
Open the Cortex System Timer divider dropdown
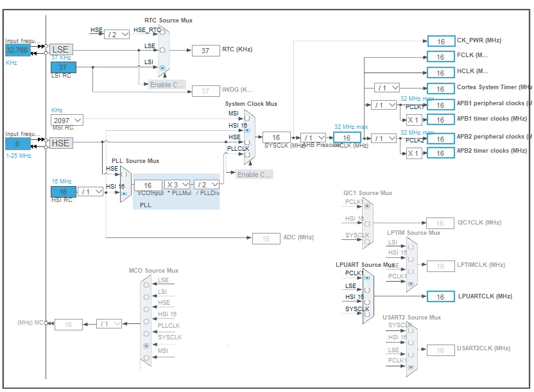387,87
